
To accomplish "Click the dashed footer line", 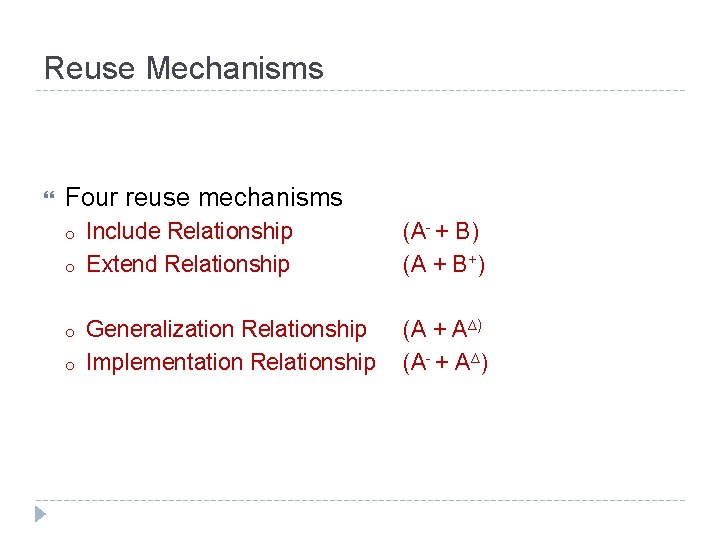I will click(x=360, y=500).
